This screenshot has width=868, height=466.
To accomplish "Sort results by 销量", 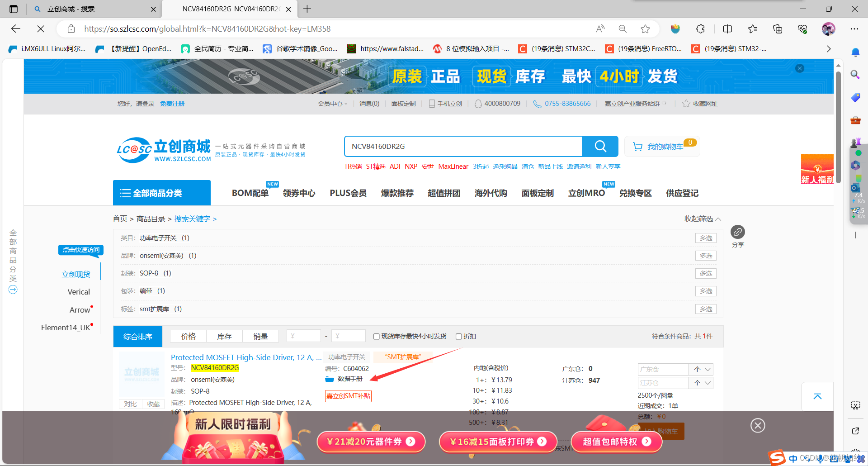I will [x=260, y=336].
